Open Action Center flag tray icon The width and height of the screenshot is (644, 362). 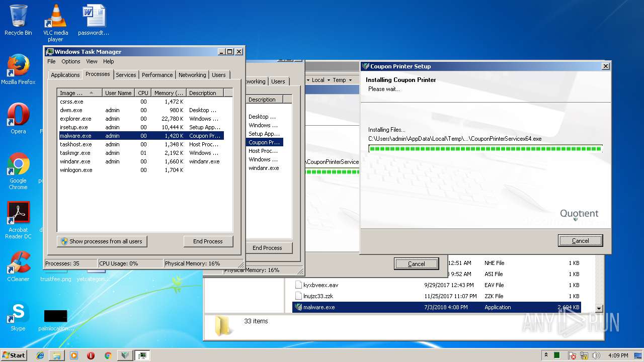click(572, 355)
